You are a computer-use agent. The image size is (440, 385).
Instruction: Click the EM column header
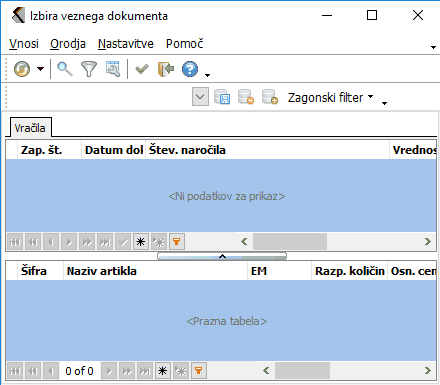pos(280,271)
